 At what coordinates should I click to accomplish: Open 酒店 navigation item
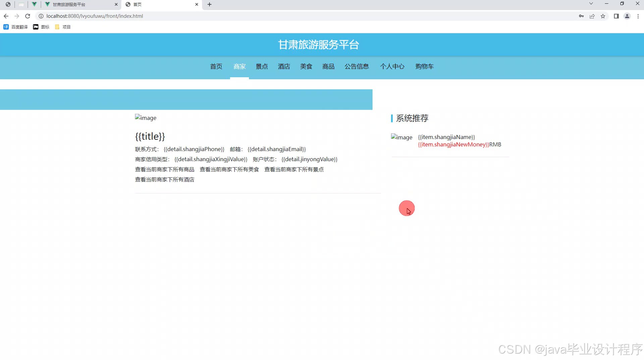coord(284,66)
